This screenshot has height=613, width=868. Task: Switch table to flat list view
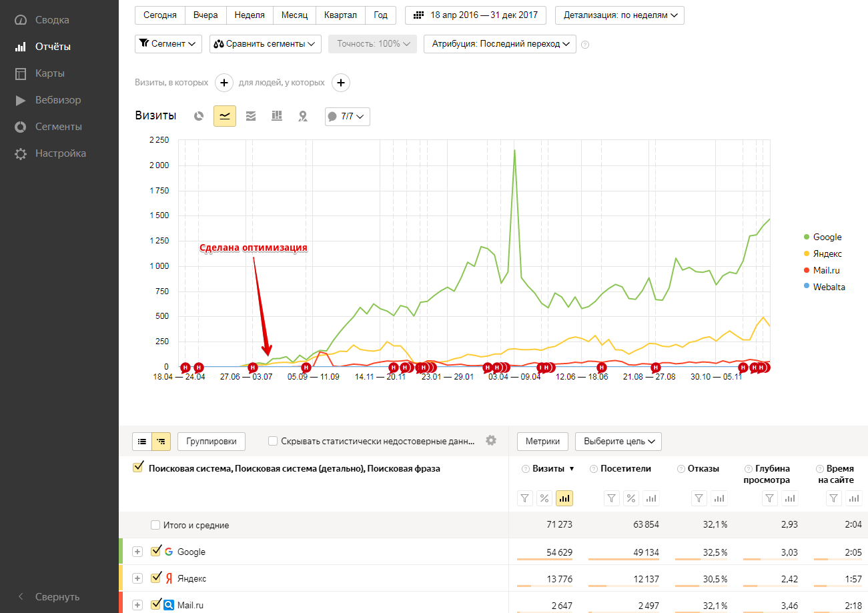(x=143, y=442)
